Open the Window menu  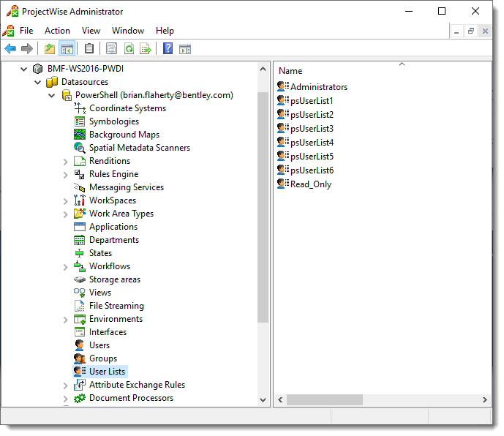pyautogui.click(x=128, y=31)
